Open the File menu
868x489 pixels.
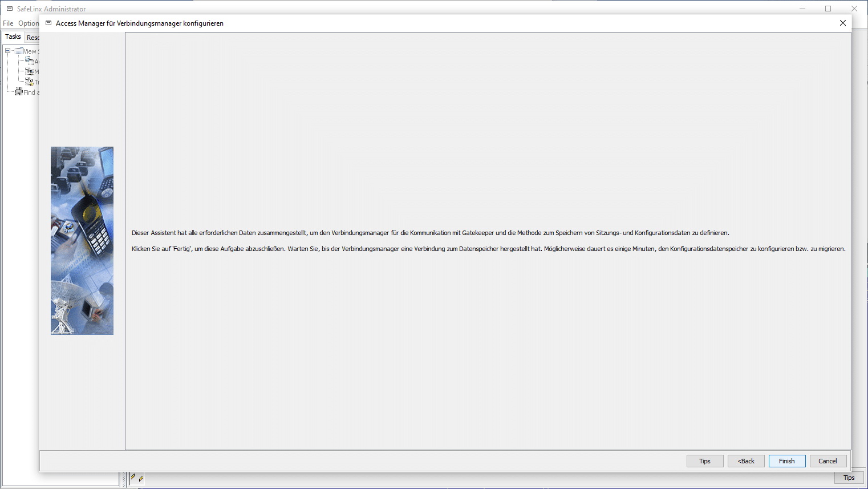pyautogui.click(x=8, y=23)
